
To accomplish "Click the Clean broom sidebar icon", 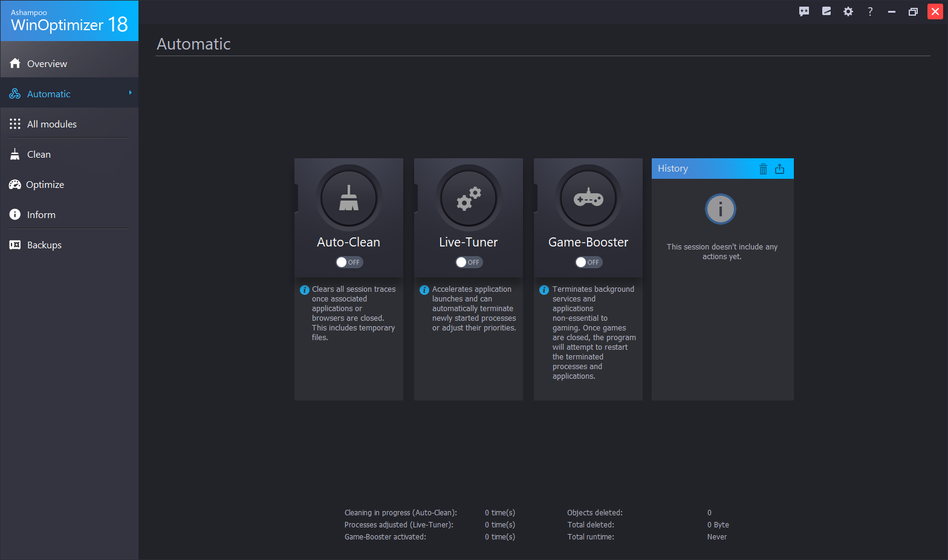I will [x=15, y=154].
